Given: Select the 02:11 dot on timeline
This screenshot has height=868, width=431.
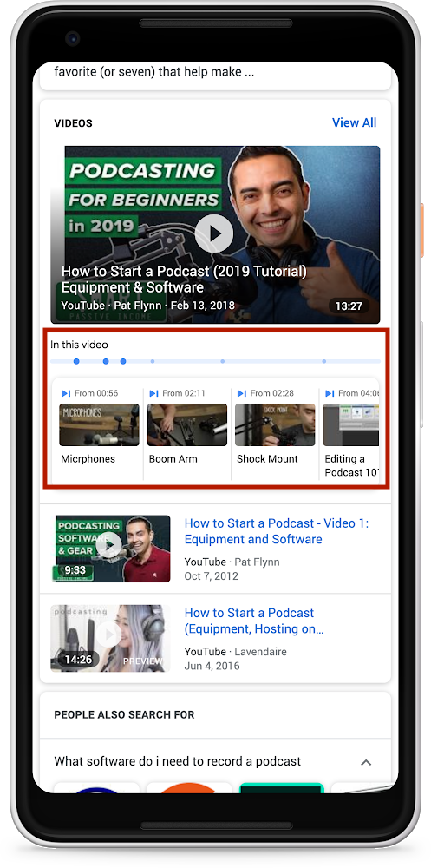Looking at the screenshot, I should [106, 361].
